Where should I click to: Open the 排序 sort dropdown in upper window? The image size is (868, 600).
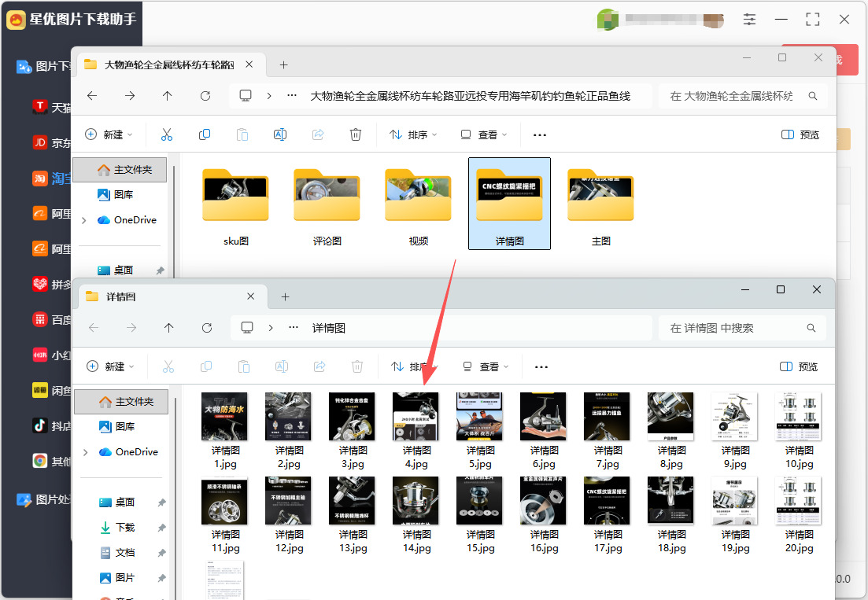[x=413, y=134]
